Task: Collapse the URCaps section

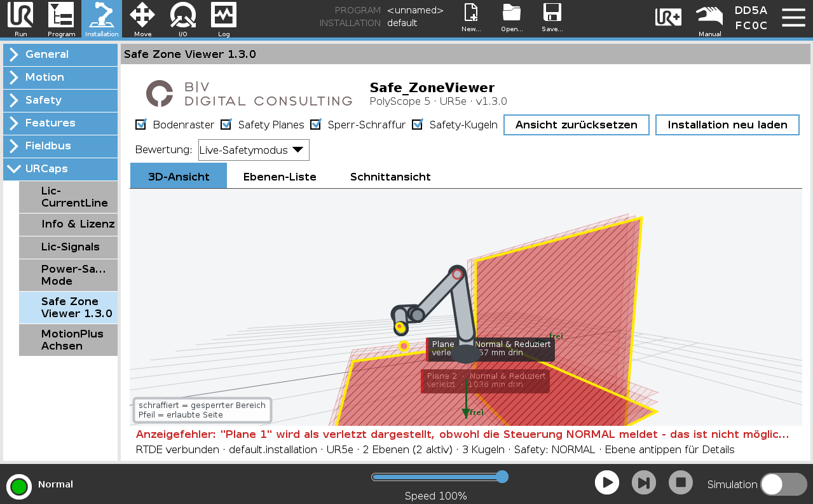Action: click(x=60, y=169)
